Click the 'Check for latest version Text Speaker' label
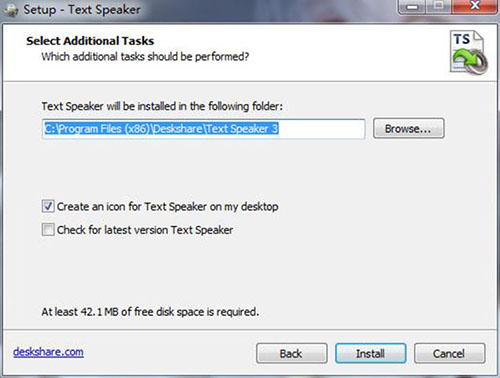Image resolution: width=500 pixels, height=378 pixels. pos(145,230)
